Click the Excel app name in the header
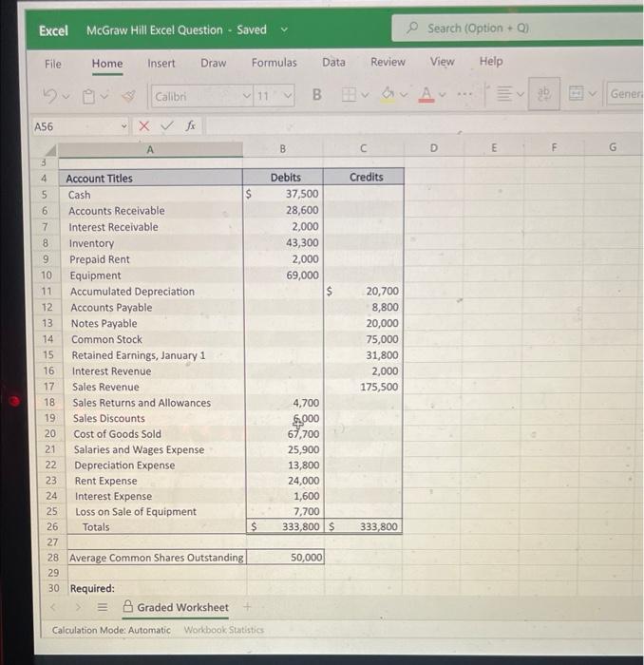Viewport: 644px width, 665px height. [x=53, y=30]
